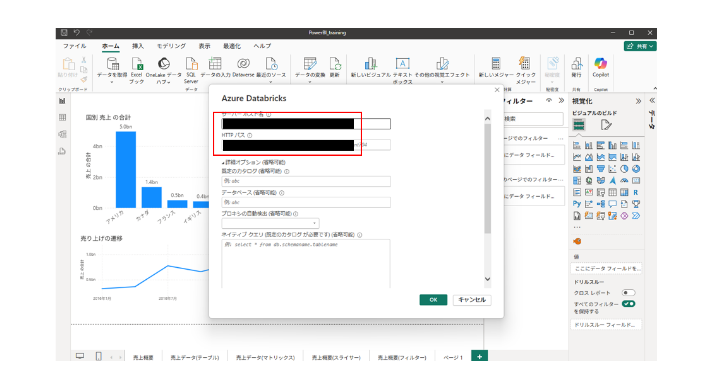Click Cancel (キャンセル) in Azure Databricks dialog
This screenshot has height=386, width=721.
point(472,300)
